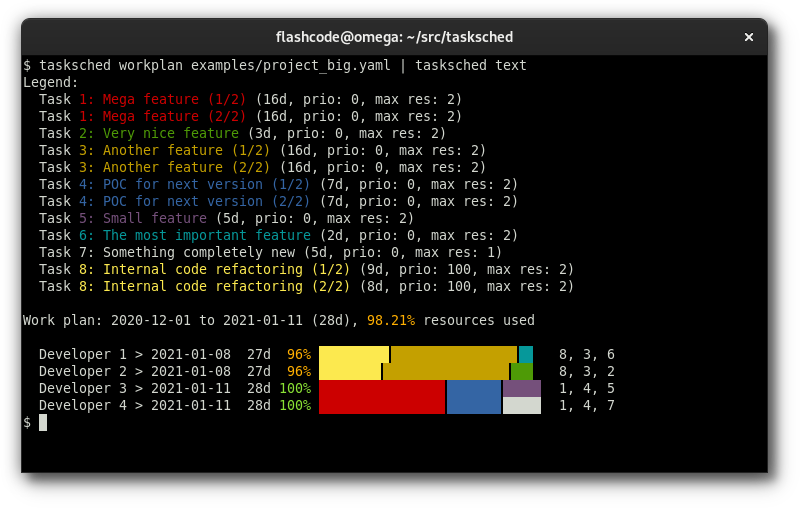Screen dimensions: 800x508
Task: Click the shell prompt cursor at the bottom
Action: point(43,422)
